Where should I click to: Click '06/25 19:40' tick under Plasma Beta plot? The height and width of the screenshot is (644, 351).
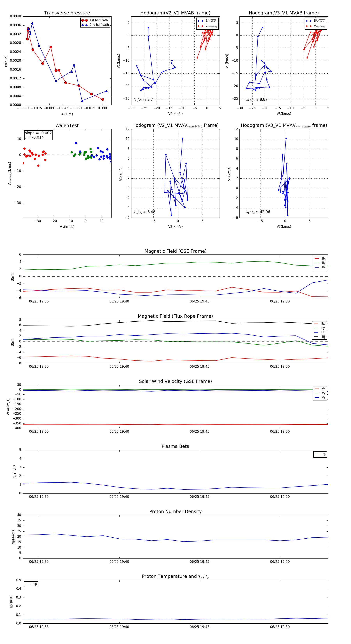click(x=119, y=497)
